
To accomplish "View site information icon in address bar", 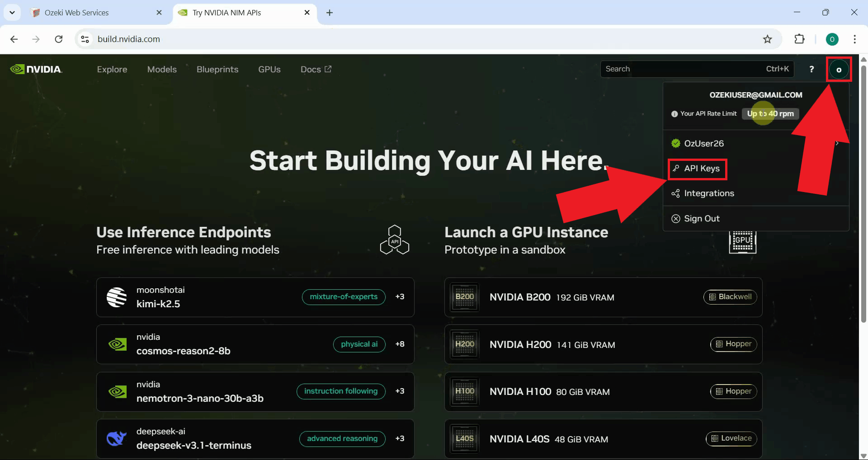I will pyautogui.click(x=85, y=39).
